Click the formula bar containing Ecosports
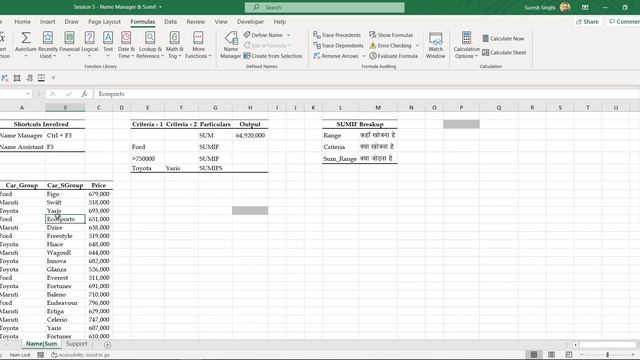 [367, 94]
